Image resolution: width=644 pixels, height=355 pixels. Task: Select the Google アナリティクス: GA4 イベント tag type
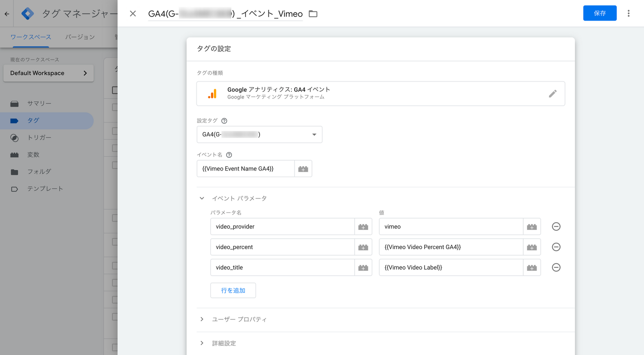[380, 93]
